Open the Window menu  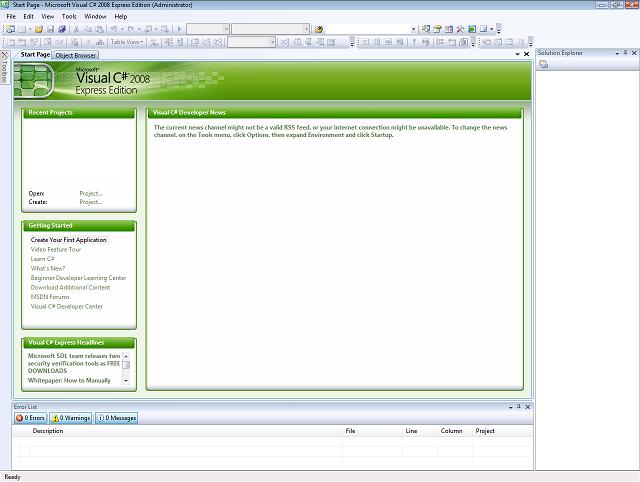point(96,17)
